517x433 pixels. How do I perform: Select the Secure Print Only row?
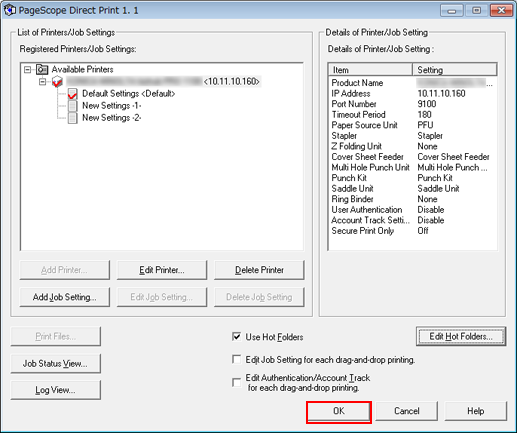pyautogui.click(x=412, y=231)
